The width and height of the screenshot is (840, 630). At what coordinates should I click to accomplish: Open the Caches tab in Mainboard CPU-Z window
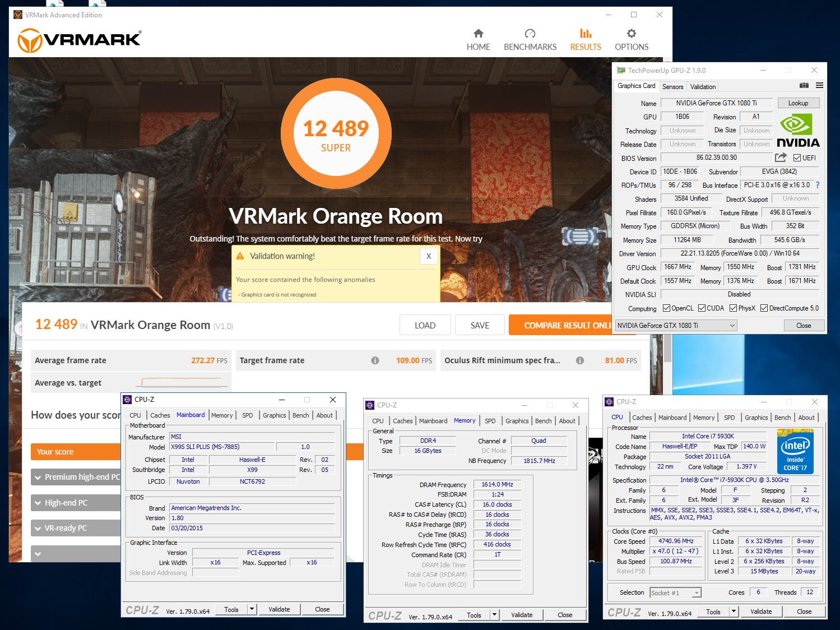160,415
